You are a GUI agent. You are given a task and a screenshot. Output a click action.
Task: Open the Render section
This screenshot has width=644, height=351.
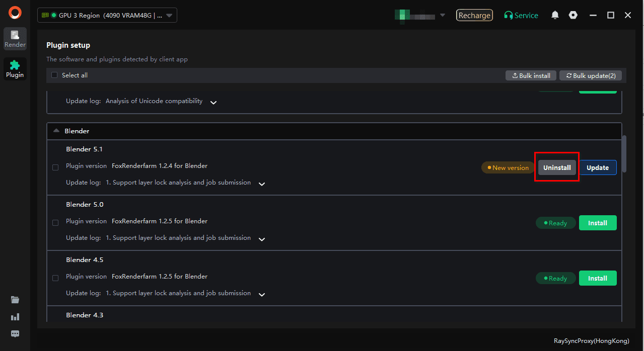15,39
